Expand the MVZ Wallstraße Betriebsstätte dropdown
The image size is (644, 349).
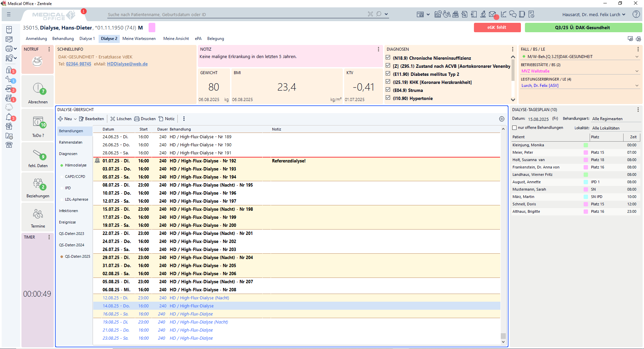pyautogui.click(x=637, y=71)
